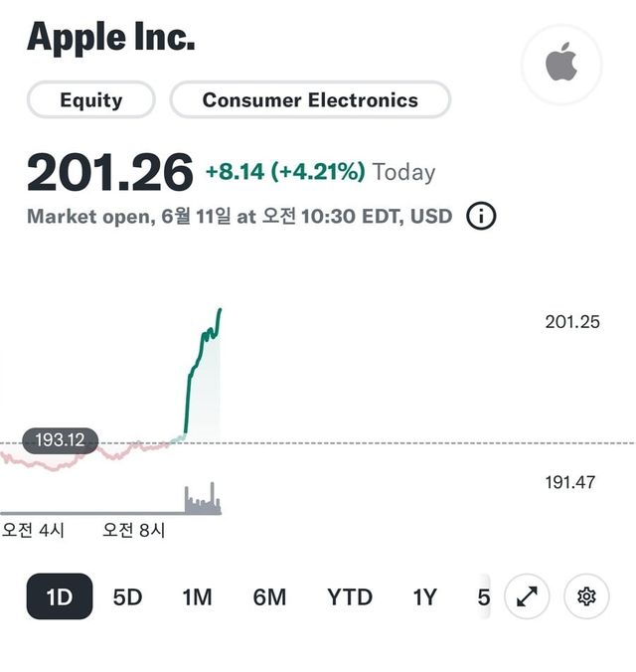This screenshot has height=672, width=636.
Task: Choose the 6M time range
Action: [269, 596]
